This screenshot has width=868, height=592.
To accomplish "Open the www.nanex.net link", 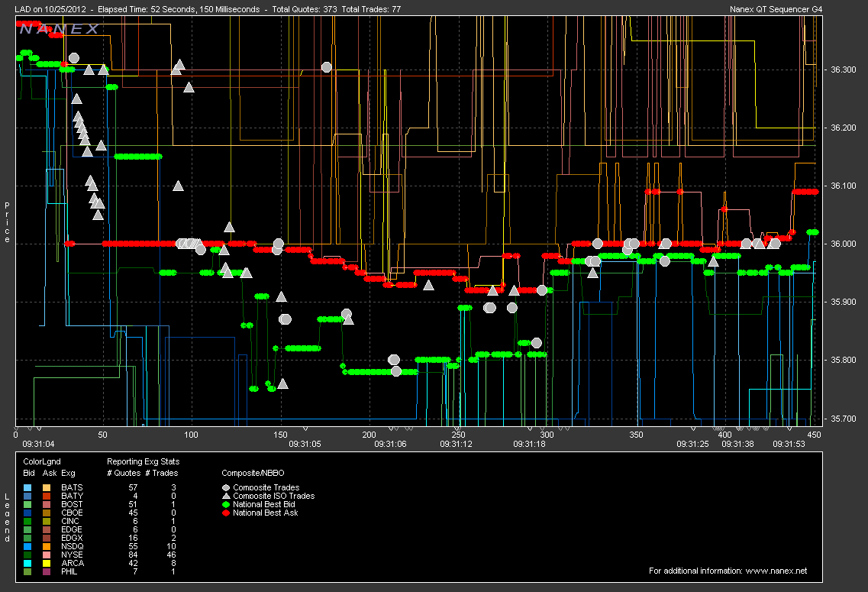I will point(776,571).
